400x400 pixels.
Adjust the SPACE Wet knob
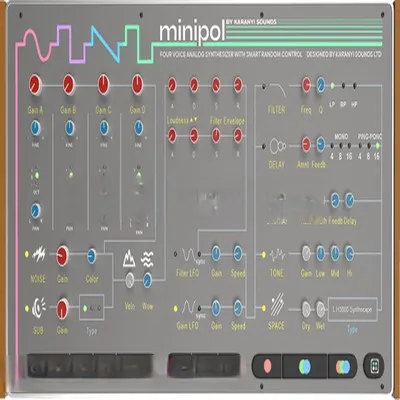[320, 309]
